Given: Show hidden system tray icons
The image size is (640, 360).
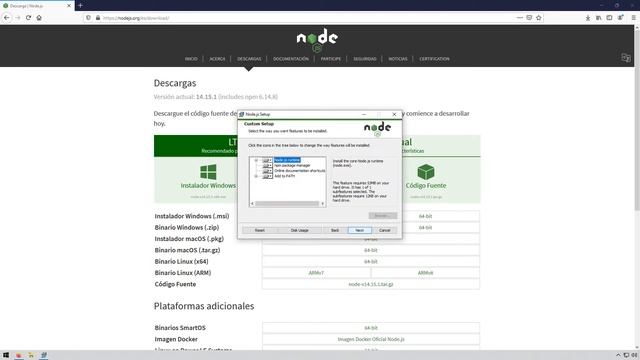Looking at the screenshot, I should tap(618, 355).
